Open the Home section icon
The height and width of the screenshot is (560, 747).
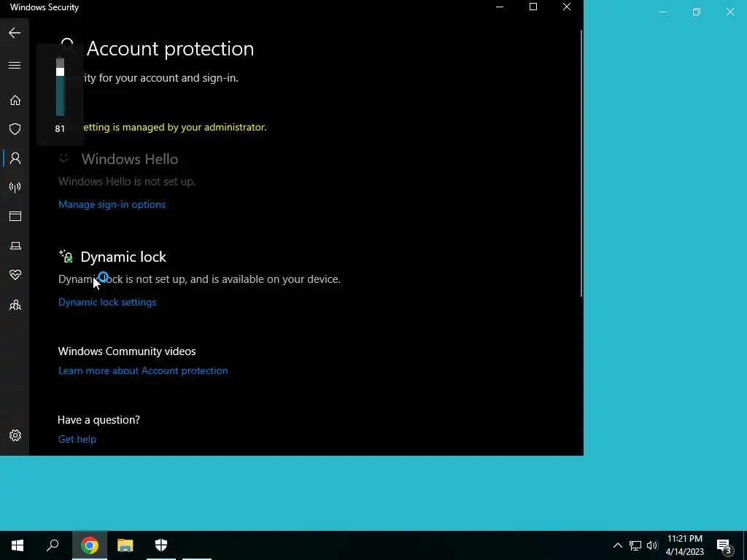tap(15, 100)
